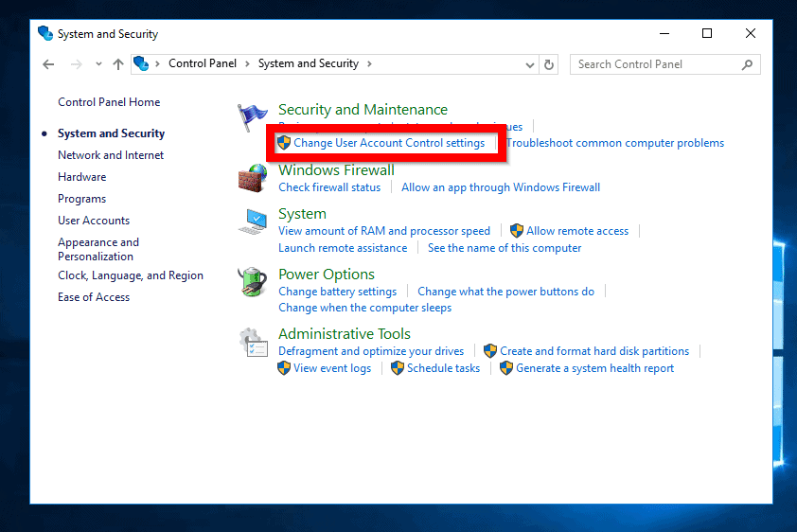Go up one level with up arrow
The width and height of the screenshot is (797, 532).
point(118,64)
